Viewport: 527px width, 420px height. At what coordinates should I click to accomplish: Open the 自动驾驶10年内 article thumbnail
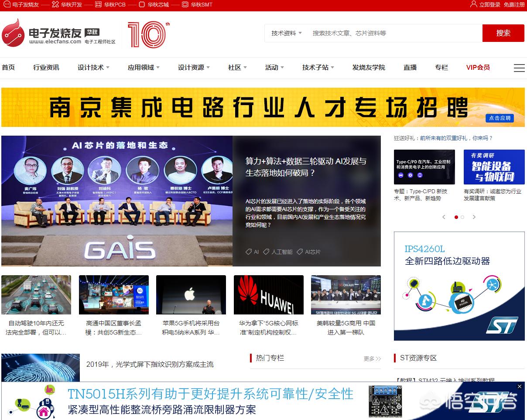pyautogui.click(x=36, y=295)
